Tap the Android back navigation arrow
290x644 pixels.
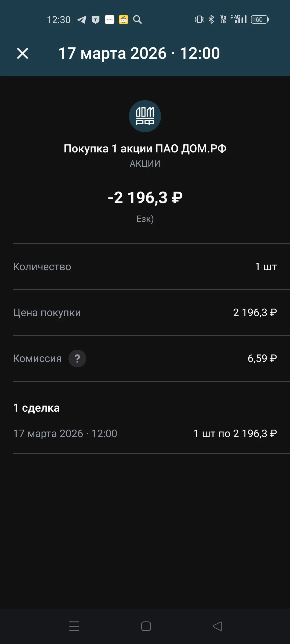pos(218,626)
